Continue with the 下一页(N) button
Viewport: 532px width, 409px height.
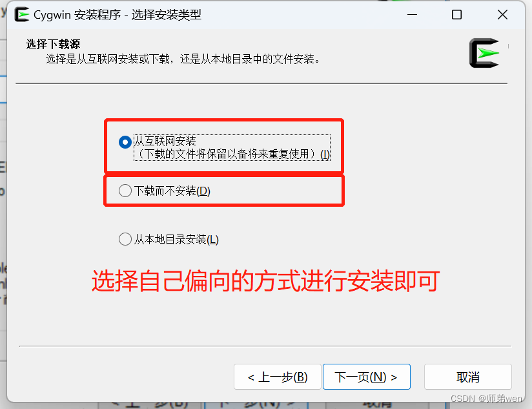(x=367, y=377)
